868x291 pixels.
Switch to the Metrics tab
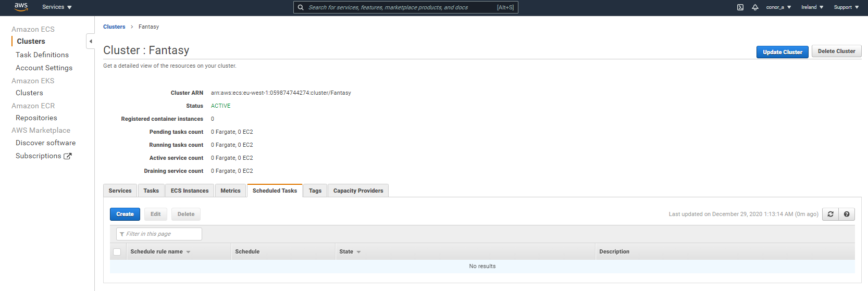pyautogui.click(x=230, y=191)
